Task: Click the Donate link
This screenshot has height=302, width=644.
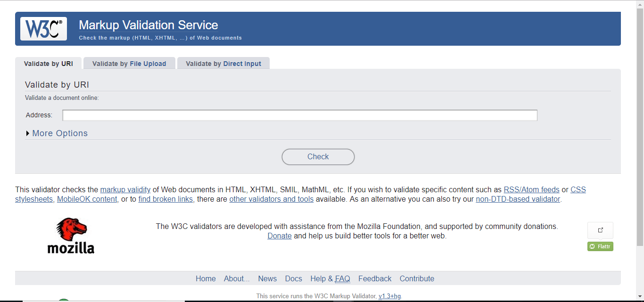Action: [x=279, y=236]
